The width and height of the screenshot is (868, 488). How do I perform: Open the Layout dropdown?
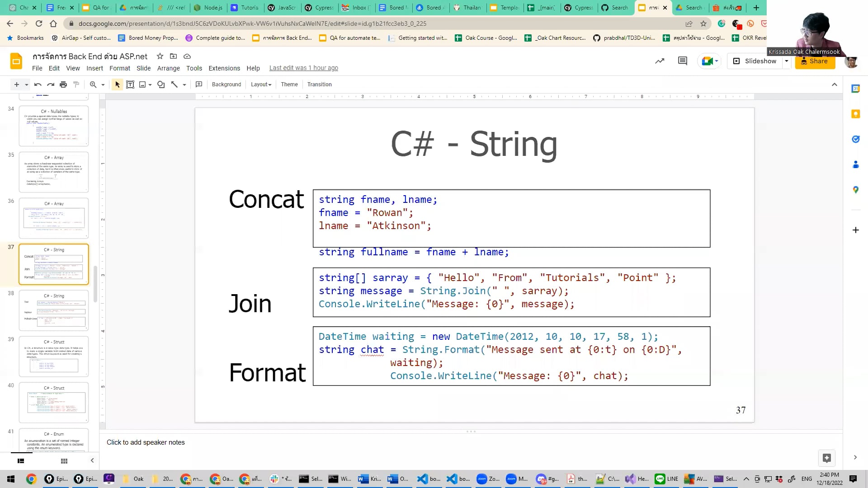pos(260,84)
